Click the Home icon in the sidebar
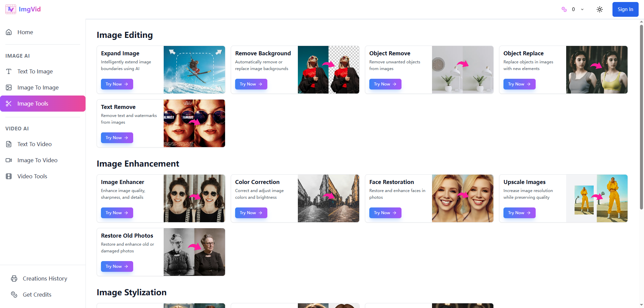This screenshot has width=644, height=308. coord(9,32)
